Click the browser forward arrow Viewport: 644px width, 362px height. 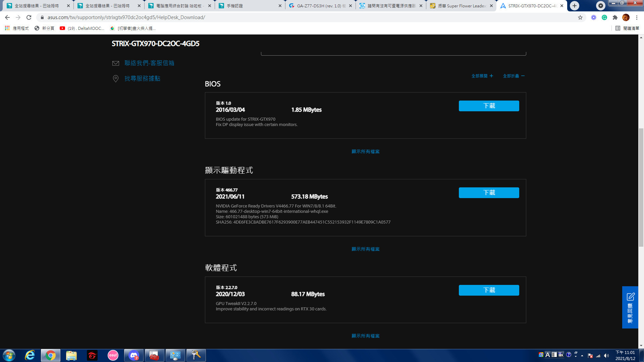18,17
